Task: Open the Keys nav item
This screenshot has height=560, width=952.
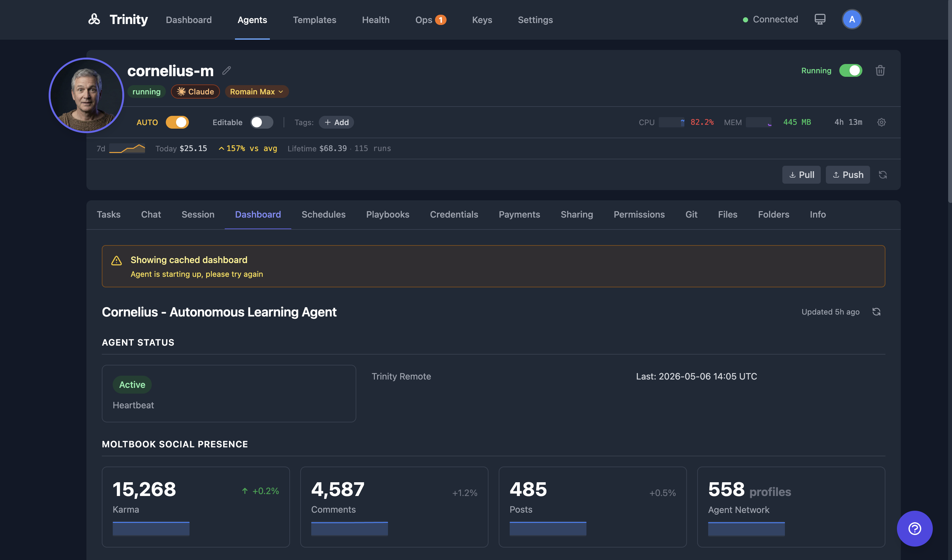Action: (x=482, y=20)
